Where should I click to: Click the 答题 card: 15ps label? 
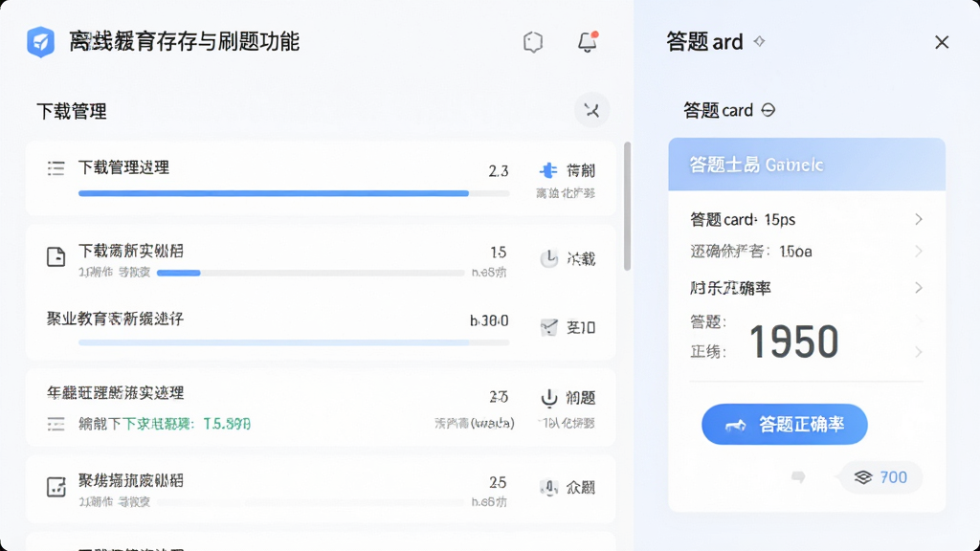click(743, 219)
